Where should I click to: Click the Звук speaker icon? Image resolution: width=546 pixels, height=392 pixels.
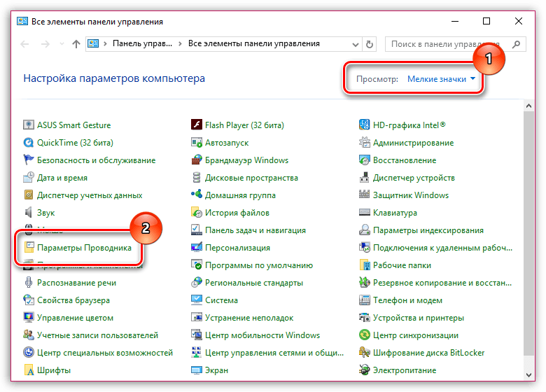pyautogui.click(x=29, y=213)
